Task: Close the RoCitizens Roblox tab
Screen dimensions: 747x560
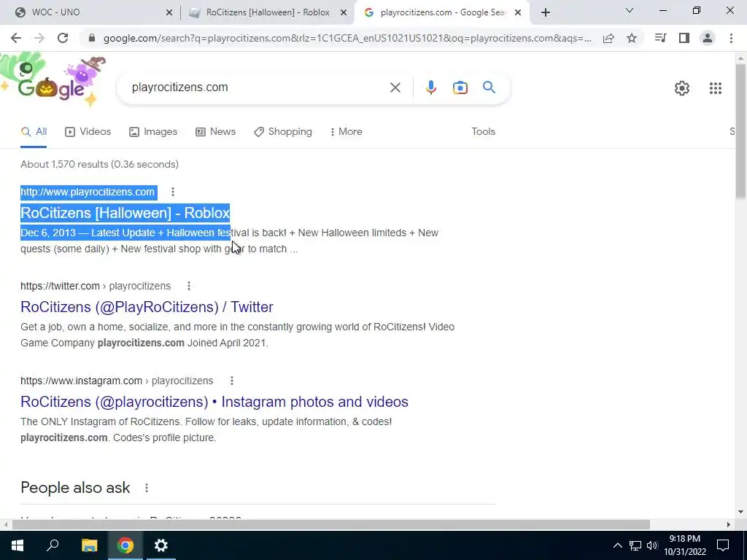Action: (344, 13)
